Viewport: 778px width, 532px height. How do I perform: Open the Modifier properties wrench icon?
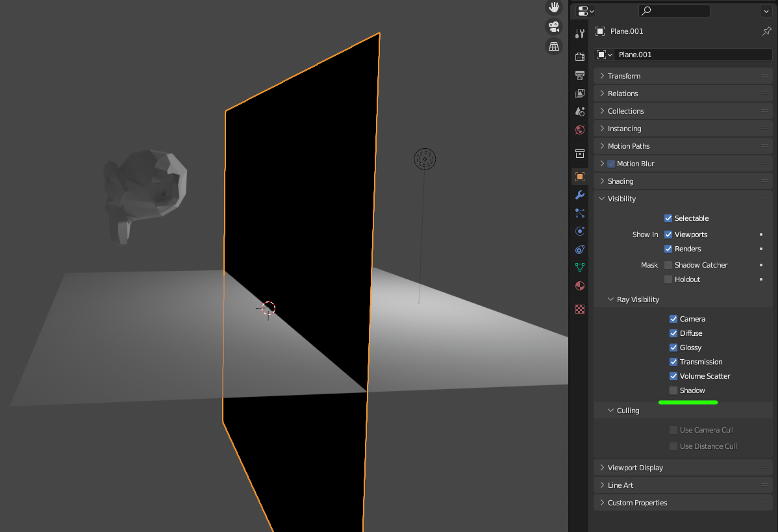tap(579, 195)
